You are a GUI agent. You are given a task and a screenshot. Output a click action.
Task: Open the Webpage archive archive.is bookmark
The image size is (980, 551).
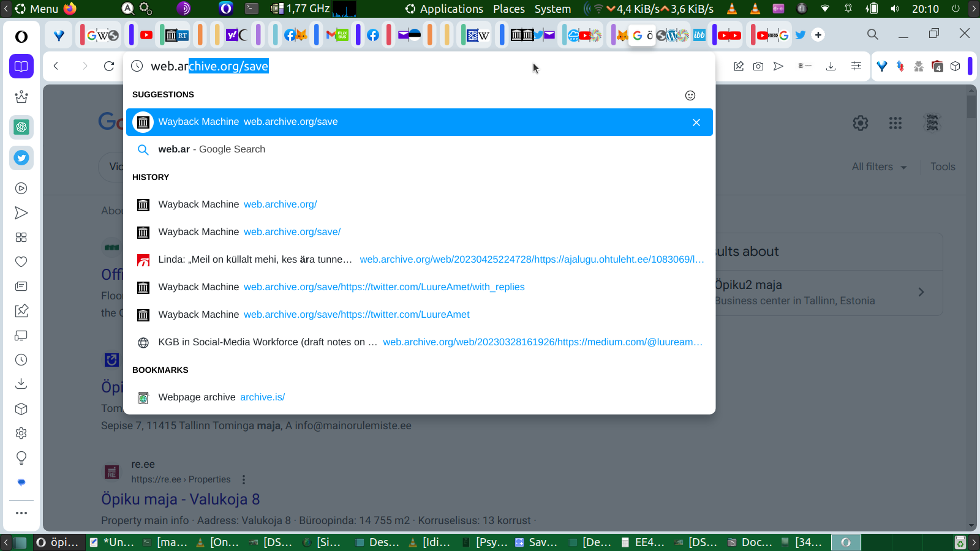pos(420,397)
